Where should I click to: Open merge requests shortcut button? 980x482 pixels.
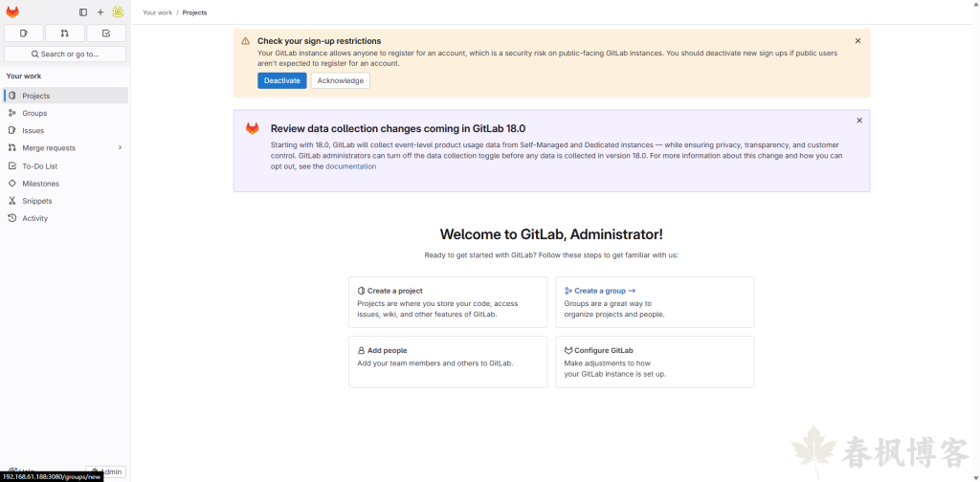point(65,33)
